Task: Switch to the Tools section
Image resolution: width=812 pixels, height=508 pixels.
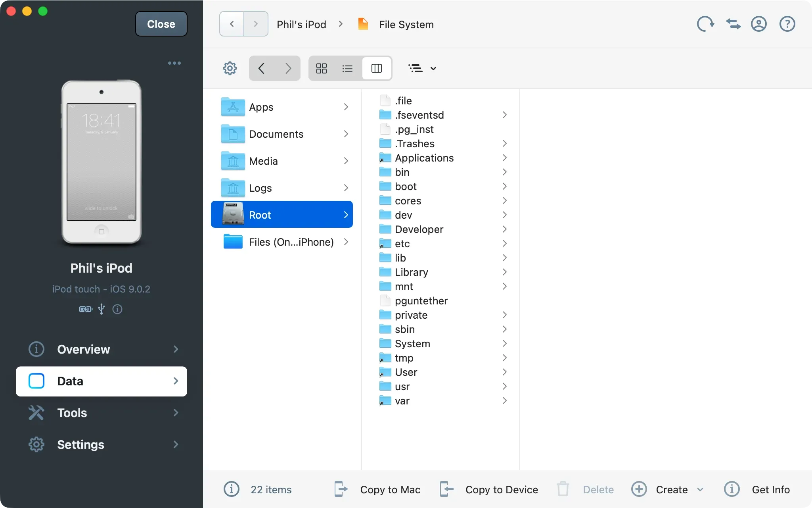Action: pos(72,413)
